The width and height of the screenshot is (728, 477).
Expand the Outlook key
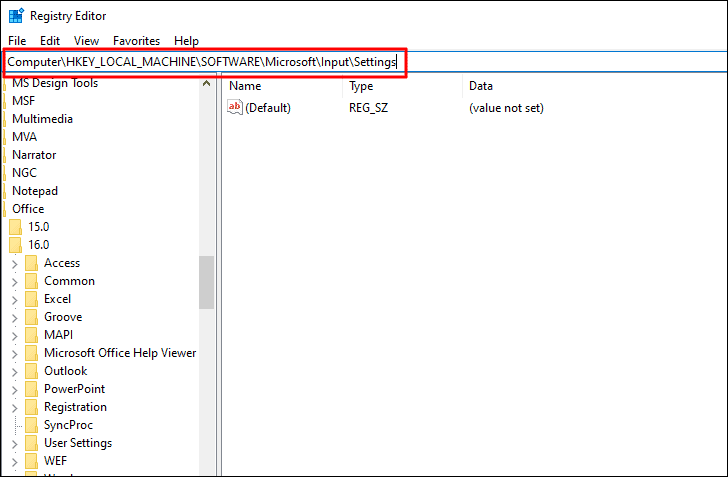[14, 372]
